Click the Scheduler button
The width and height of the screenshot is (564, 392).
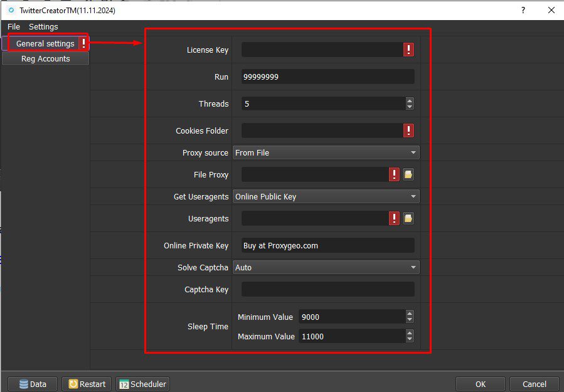[143, 384]
